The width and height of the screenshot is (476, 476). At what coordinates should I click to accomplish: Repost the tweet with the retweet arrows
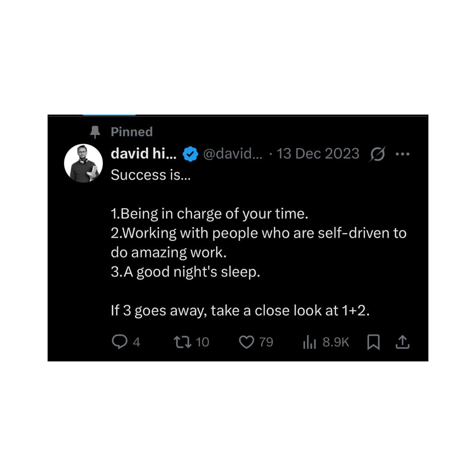(x=182, y=342)
